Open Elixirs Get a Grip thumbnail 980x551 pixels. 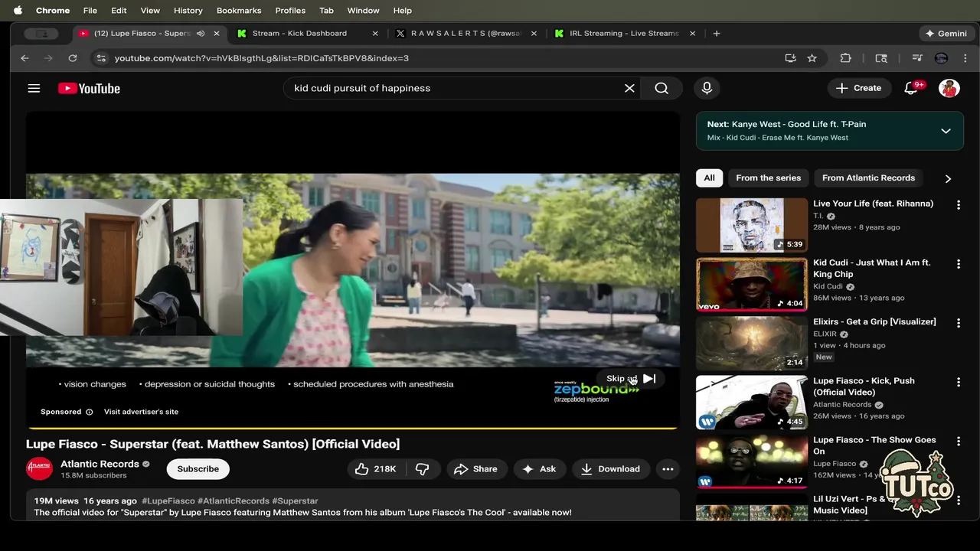point(752,344)
